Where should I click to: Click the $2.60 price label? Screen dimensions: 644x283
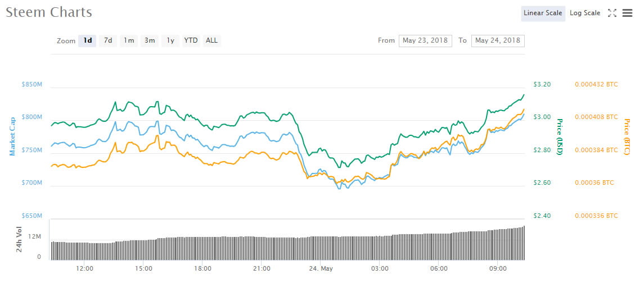coord(542,183)
